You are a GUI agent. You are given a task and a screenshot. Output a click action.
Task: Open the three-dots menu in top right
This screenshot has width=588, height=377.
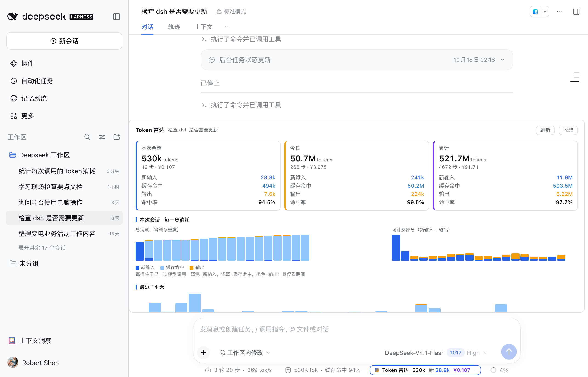coord(560,11)
